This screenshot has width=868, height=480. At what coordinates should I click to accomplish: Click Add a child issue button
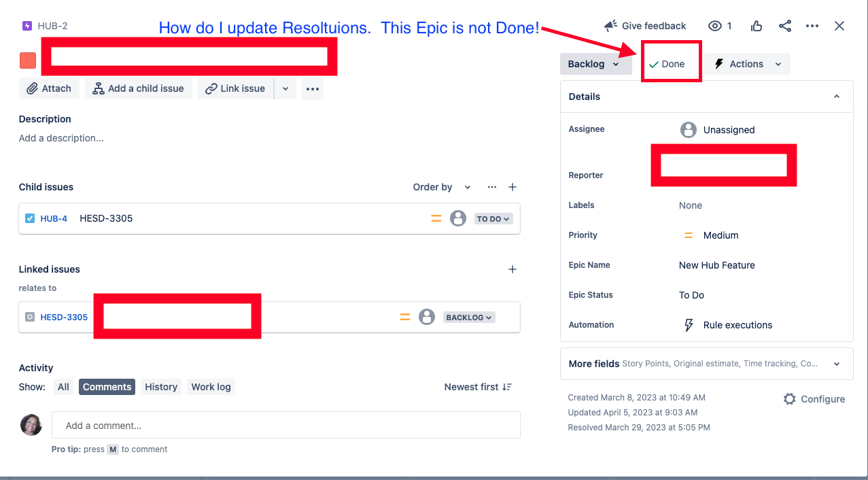pos(139,88)
